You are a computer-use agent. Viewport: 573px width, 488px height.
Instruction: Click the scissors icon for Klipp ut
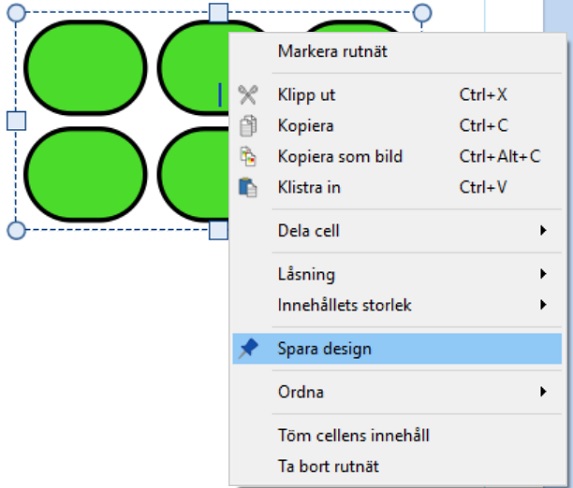(248, 95)
